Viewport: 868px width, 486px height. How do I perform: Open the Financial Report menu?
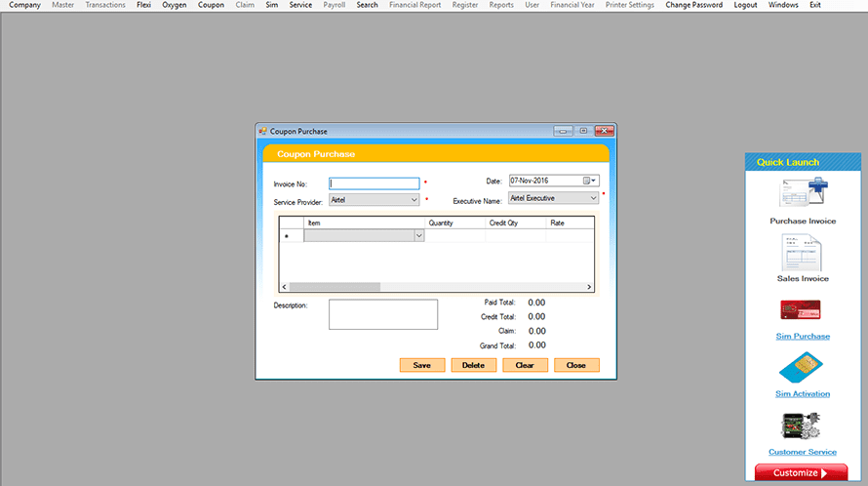tap(415, 5)
